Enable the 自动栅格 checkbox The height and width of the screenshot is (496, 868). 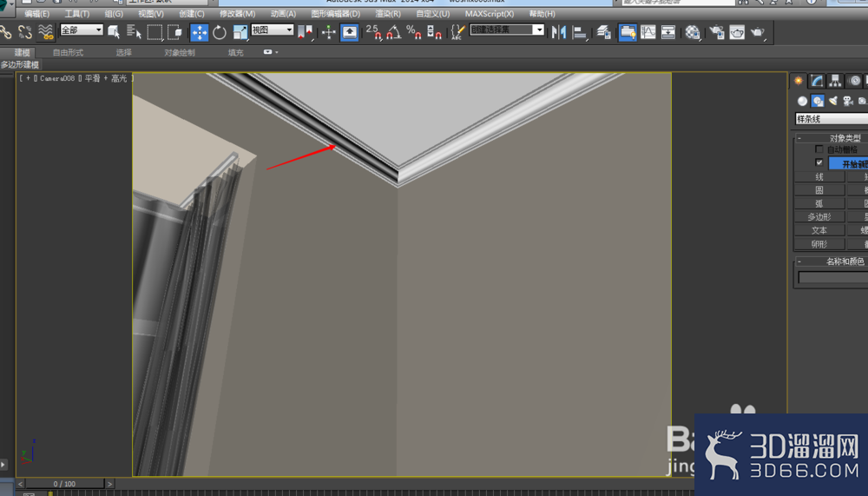tap(819, 149)
